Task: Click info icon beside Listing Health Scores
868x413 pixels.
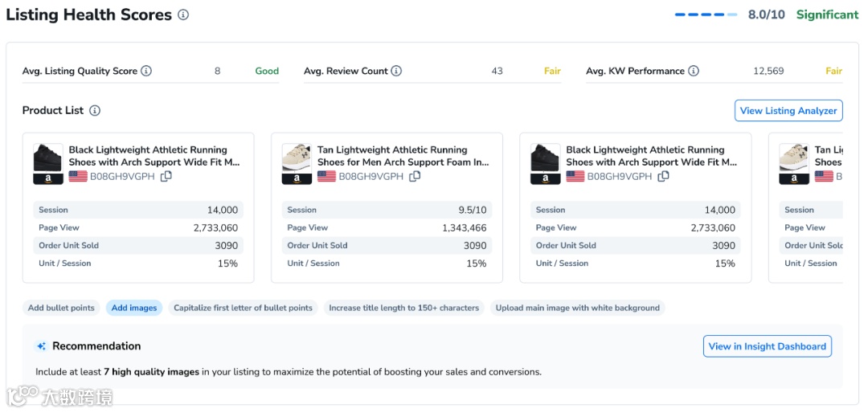Action: tap(183, 14)
